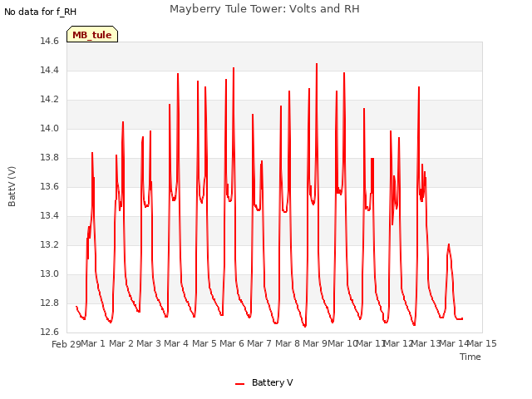The image size is (532, 399).
Task: Click the Mar 4 x-axis label
Action: click(x=176, y=343)
